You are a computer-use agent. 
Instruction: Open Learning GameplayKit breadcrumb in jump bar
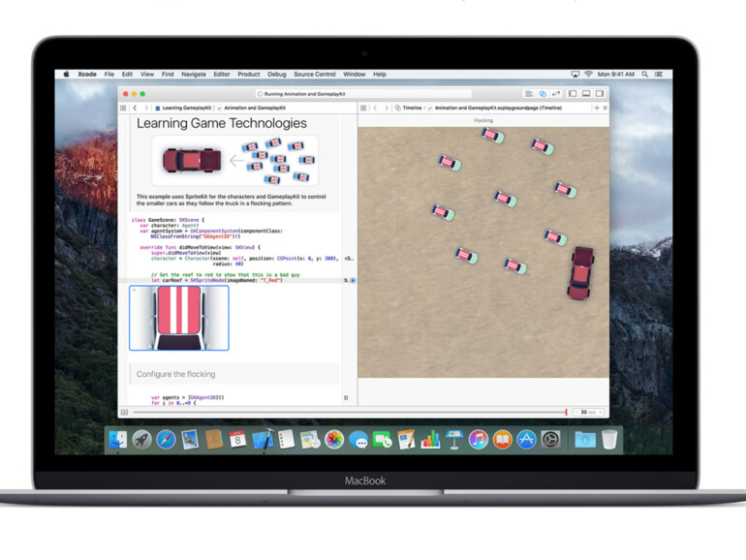click(184, 108)
